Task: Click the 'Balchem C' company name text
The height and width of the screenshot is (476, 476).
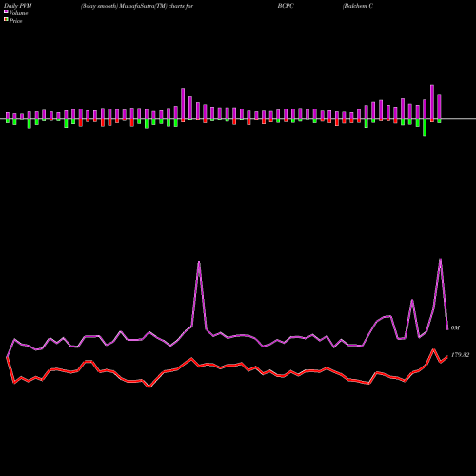Action: point(358,6)
